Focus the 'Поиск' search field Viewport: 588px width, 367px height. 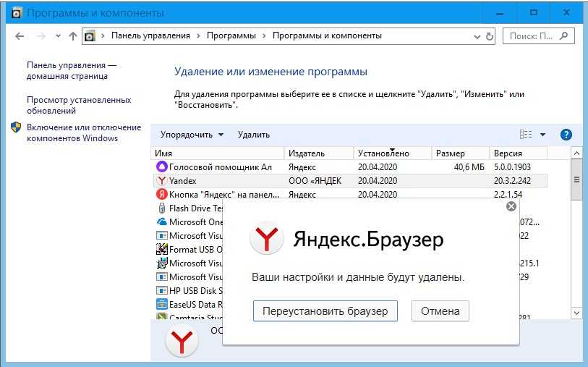pos(539,36)
